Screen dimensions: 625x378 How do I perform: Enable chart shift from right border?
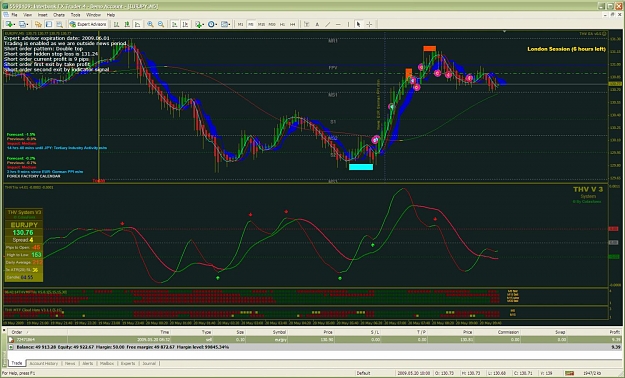185,24
